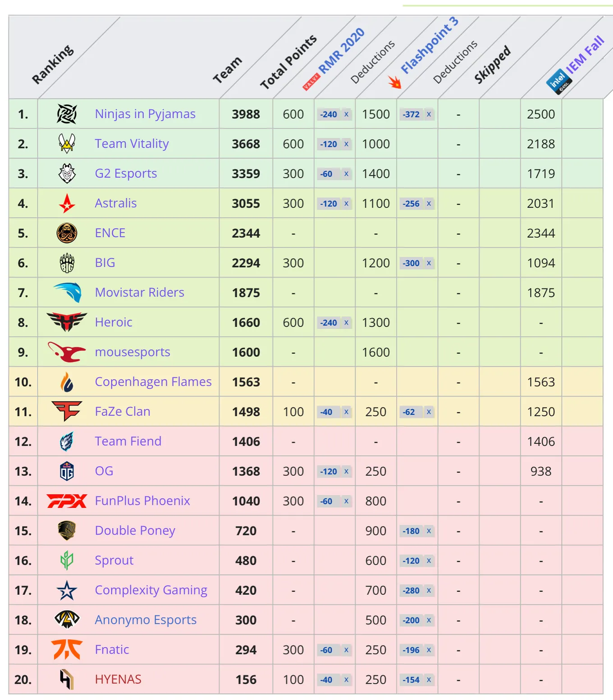Image resolution: width=613 pixels, height=700 pixels.
Task: Click the Copenhagen Flames flame logo
Action: 67,382
